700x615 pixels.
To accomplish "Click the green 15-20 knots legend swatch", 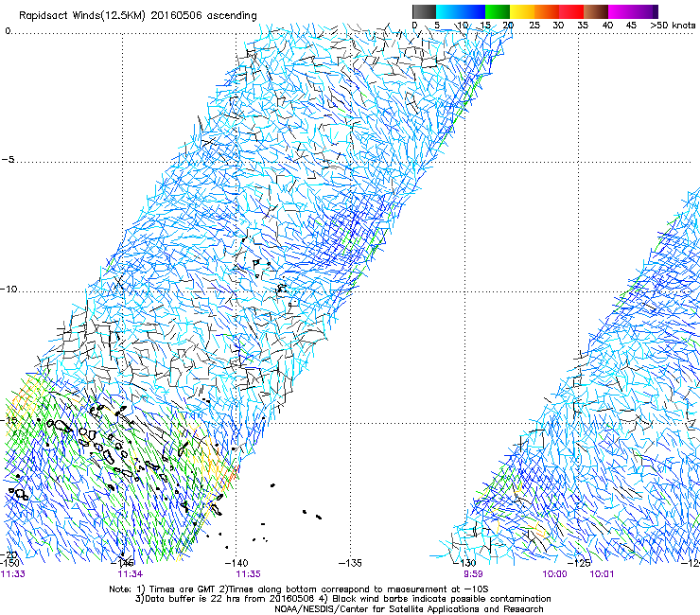I will (498, 11).
